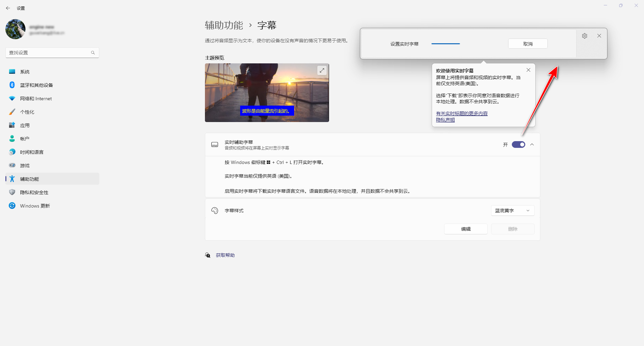
Task: Open Personalization settings in sidebar
Action: (x=27, y=112)
